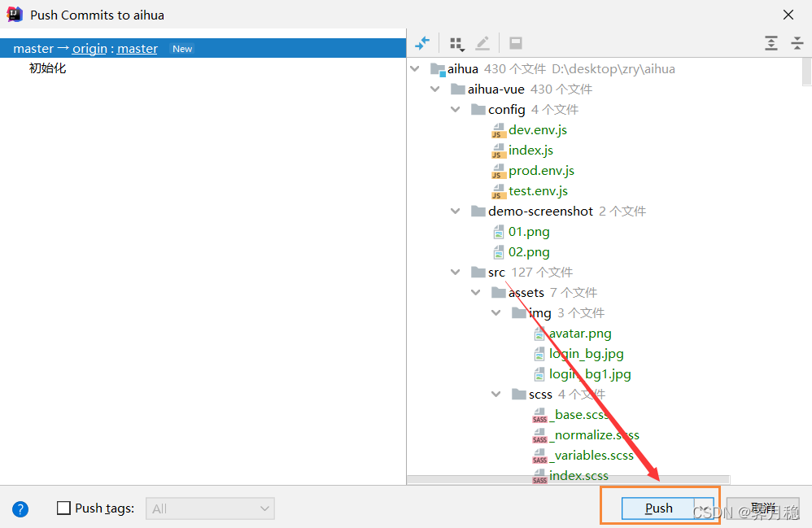The width and height of the screenshot is (812, 528).
Task: Click the scss folder icon
Action: tap(519, 395)
